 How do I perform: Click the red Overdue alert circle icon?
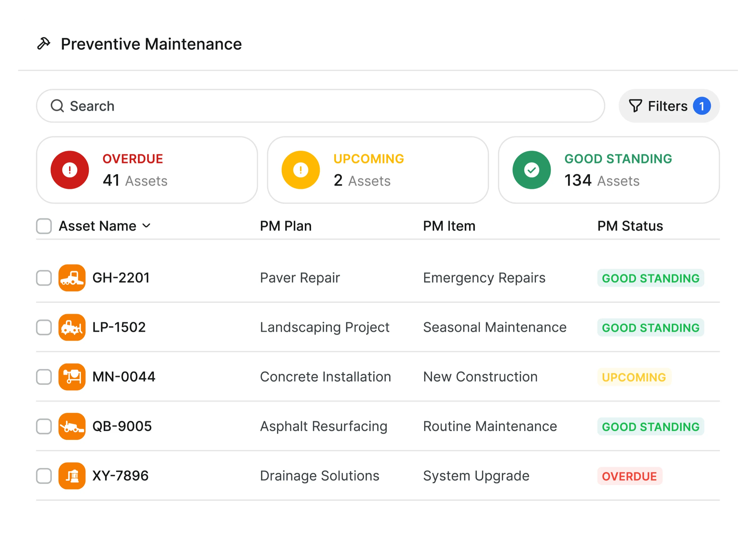[70, 170]
